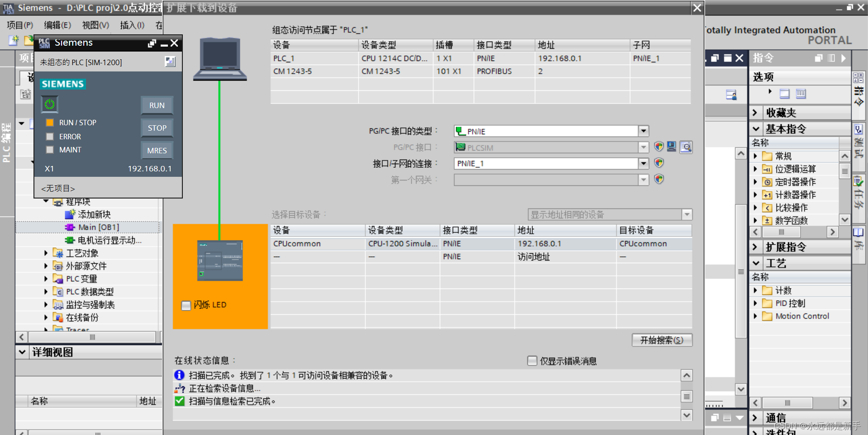Open the 视图(V) menu

click(95, 25)
